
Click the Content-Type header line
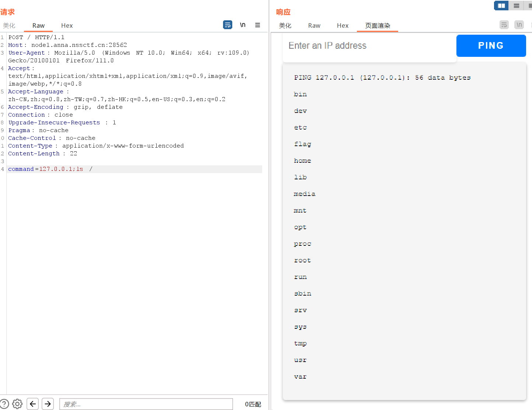[96, 146]
